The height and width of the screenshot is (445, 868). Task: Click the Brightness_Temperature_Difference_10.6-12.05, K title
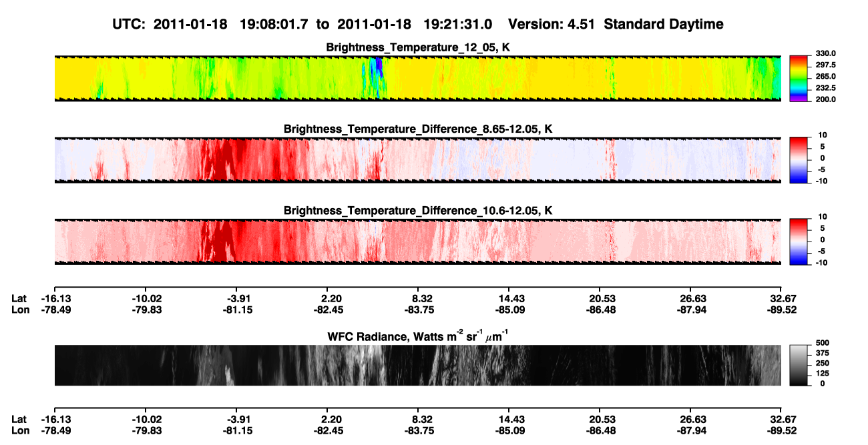tap(418, 211)
